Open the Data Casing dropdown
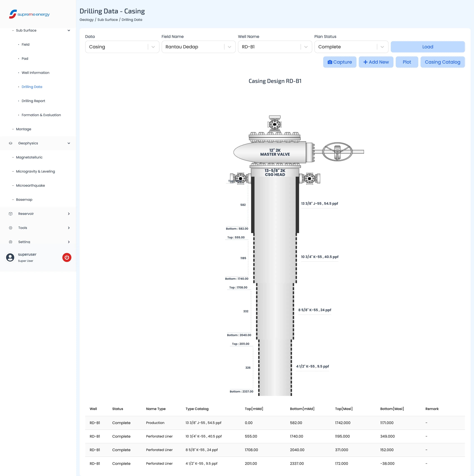474x476 pixels. click(122, 47)
